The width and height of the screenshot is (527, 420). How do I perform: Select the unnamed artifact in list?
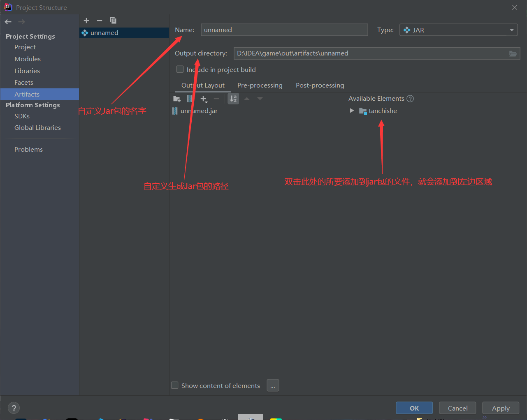(124, 32)
